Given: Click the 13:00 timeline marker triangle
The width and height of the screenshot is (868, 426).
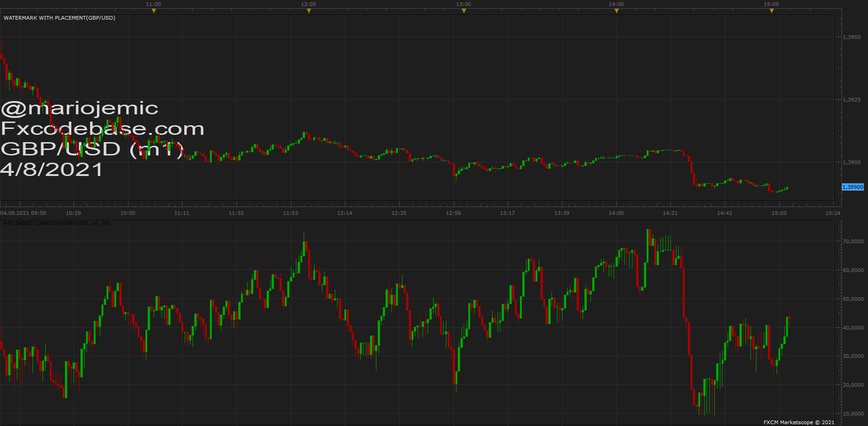Looking at the screenshot, I should tap(464, 11).
